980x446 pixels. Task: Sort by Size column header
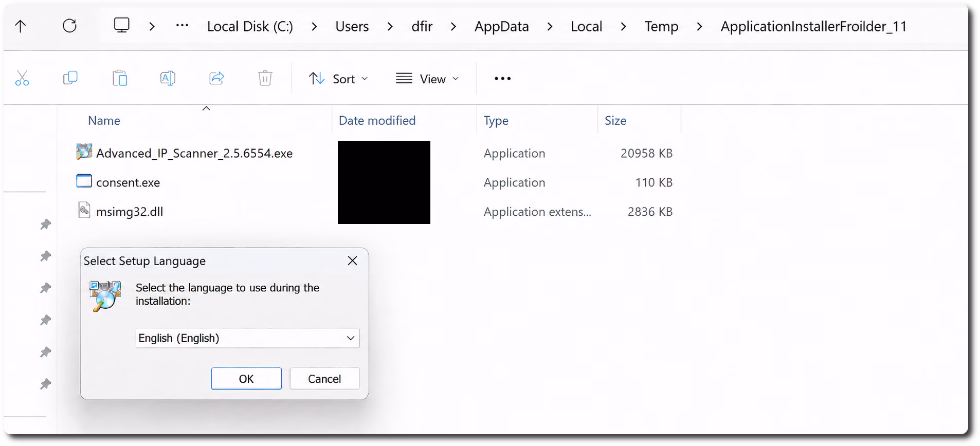[615, 120]
